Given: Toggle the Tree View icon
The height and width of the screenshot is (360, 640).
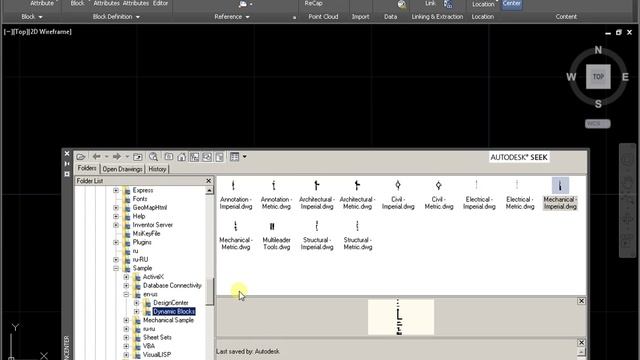Looking at the screenshot, I should coord(194,157).
